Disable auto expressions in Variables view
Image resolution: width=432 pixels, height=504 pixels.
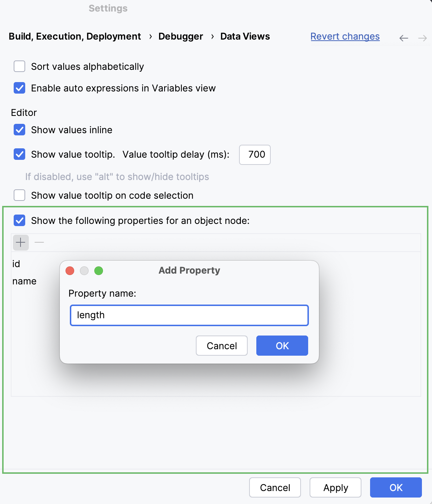pyautogui.click(x=19, y=88)
